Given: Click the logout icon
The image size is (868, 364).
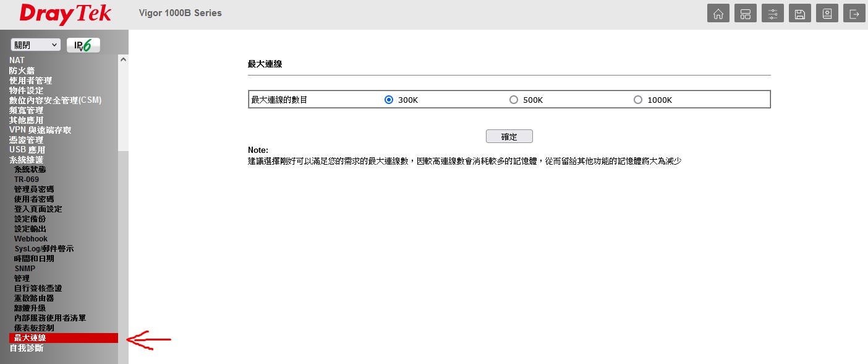Looking at the screenshot, I should [854, 14].
